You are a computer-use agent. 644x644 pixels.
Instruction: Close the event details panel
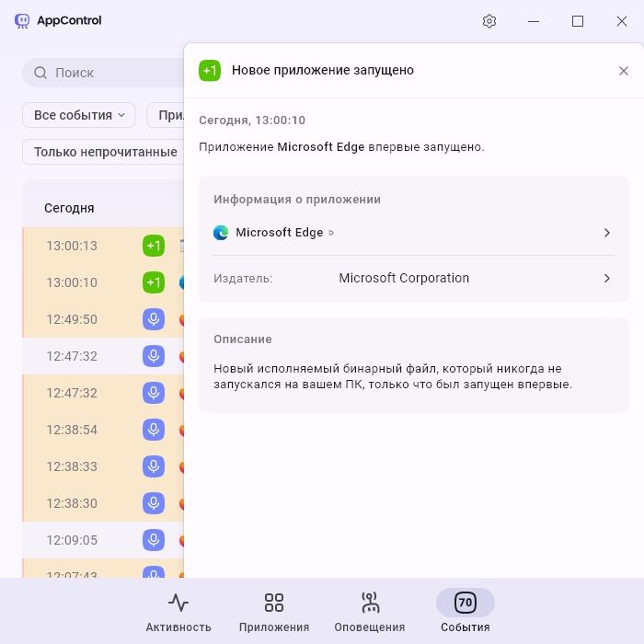click(624, 71)
